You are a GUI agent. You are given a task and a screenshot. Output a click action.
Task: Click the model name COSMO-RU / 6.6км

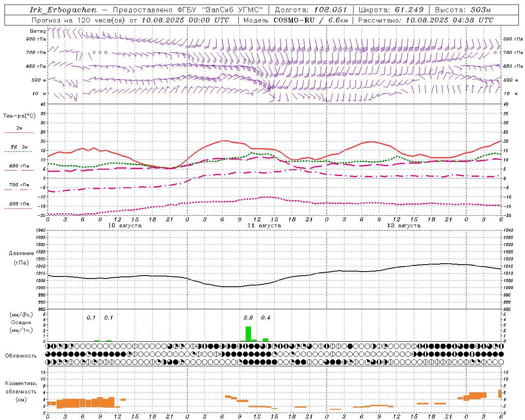click(x=310, y=20)
